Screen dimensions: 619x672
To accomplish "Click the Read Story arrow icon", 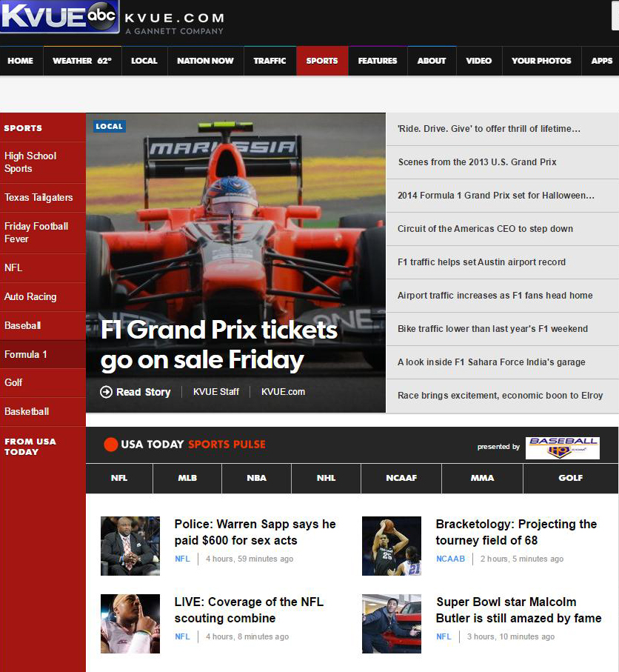I will [106, 391].
